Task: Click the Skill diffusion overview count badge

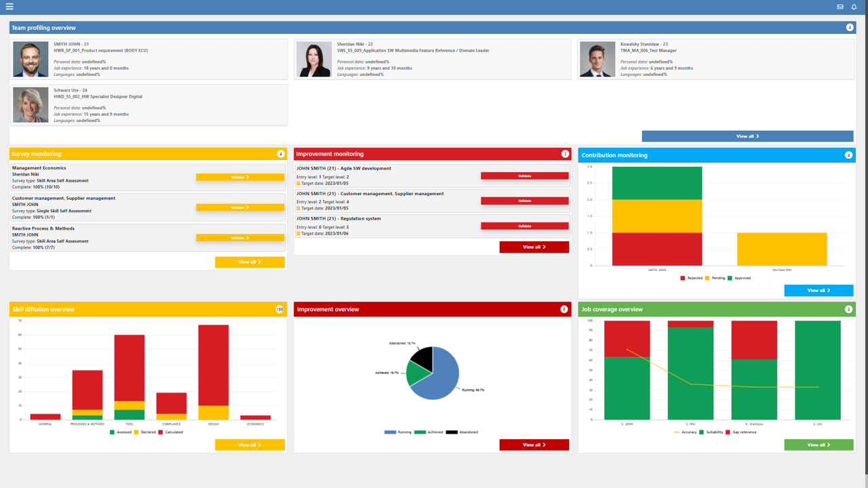Action: point(279,309)
